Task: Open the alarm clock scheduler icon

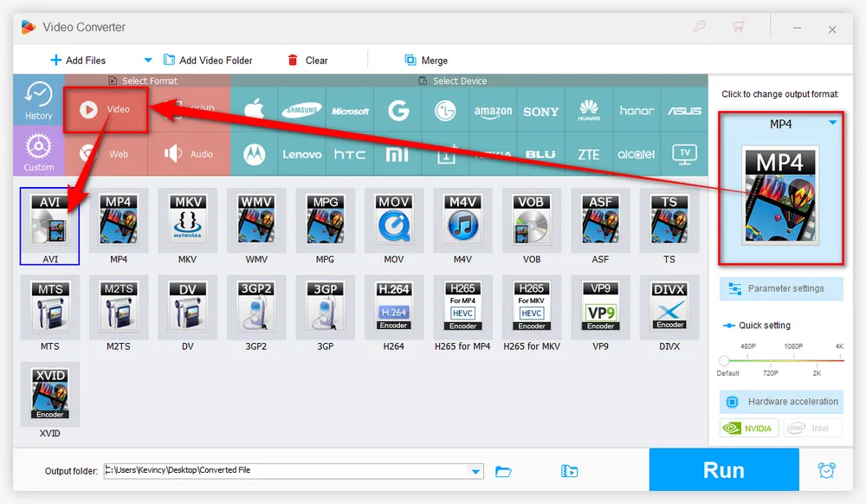Action: [x=826, y=470]
